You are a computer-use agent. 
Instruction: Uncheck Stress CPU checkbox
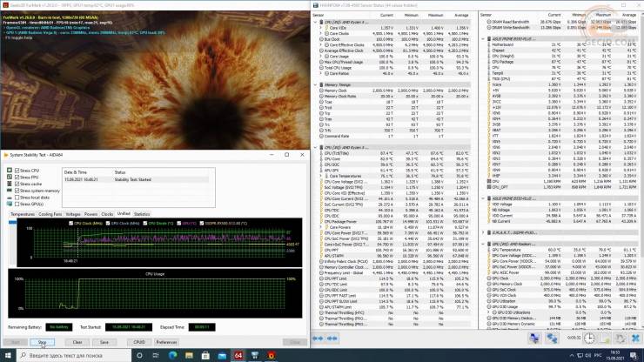[x=17, y=170]
